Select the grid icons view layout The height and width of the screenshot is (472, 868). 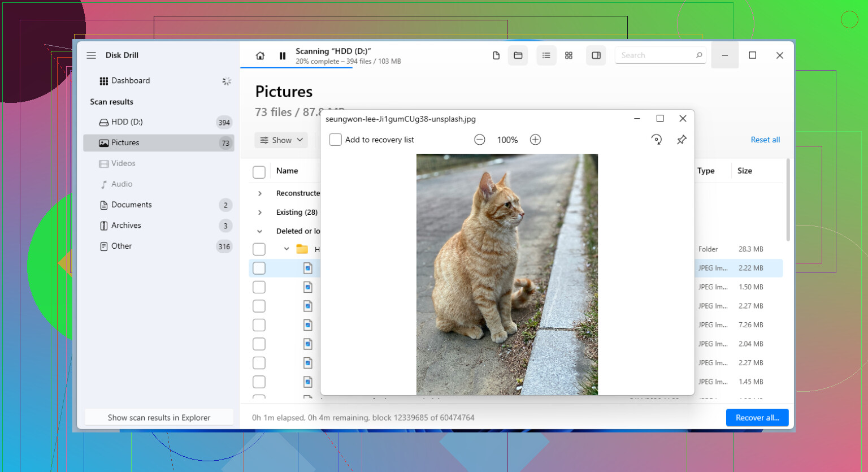point(568,55)
